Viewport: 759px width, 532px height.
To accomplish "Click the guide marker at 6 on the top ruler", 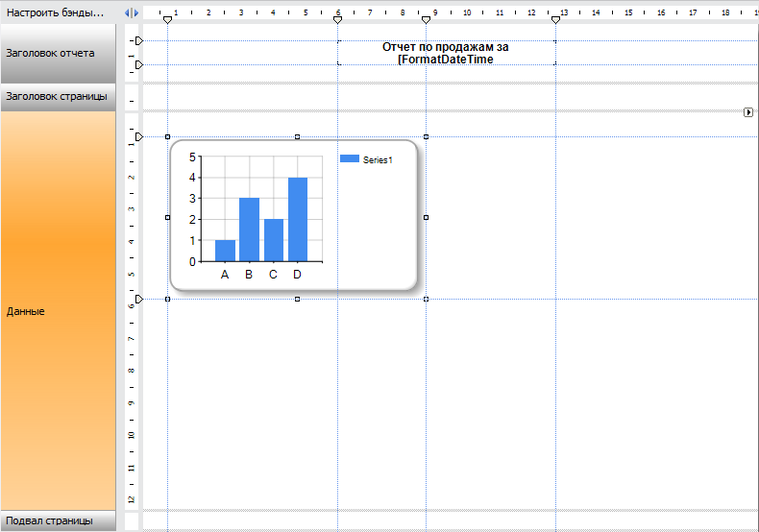I will 337,20.
